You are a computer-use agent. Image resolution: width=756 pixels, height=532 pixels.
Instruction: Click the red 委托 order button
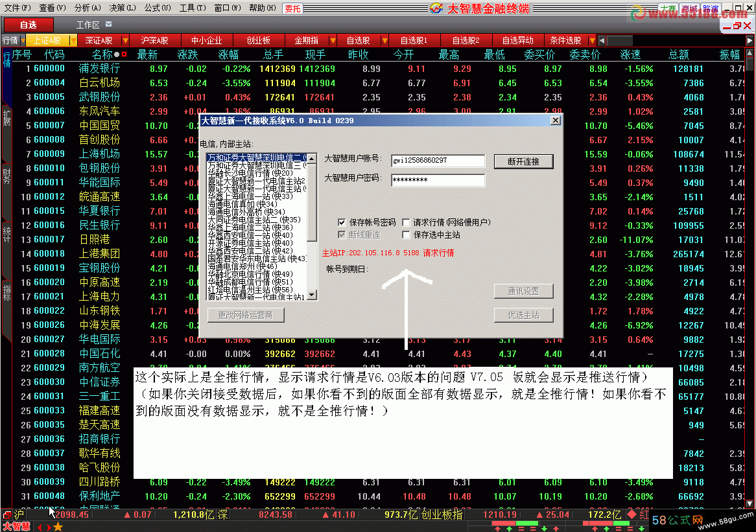coord(292,8)
